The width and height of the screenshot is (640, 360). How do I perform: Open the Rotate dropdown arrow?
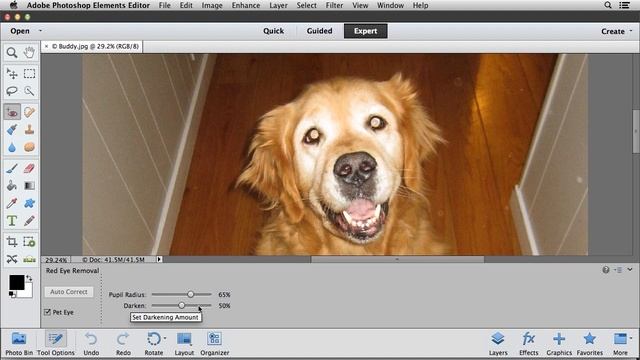point(165,338)
